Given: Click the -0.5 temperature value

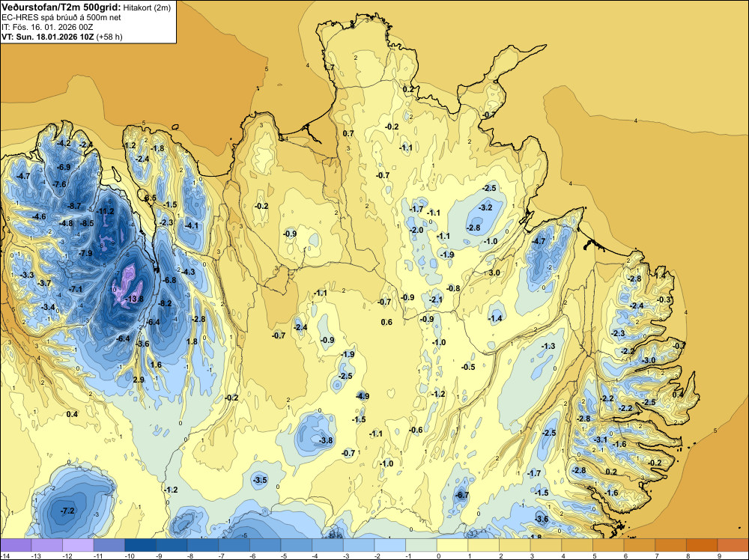Looking at the screenshot, I should pos(468,367).
